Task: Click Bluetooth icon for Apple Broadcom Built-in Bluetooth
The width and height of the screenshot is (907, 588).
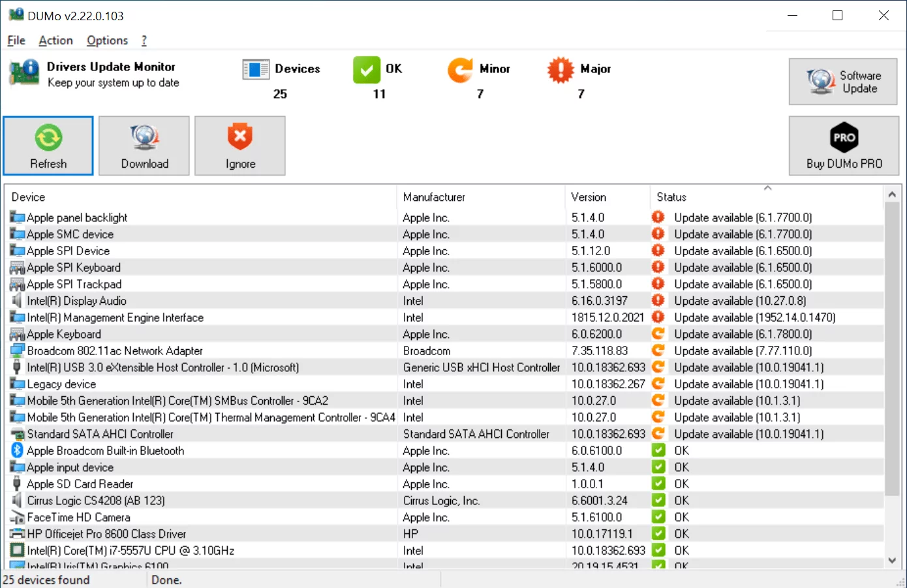Action: click(x=18, y=450)
